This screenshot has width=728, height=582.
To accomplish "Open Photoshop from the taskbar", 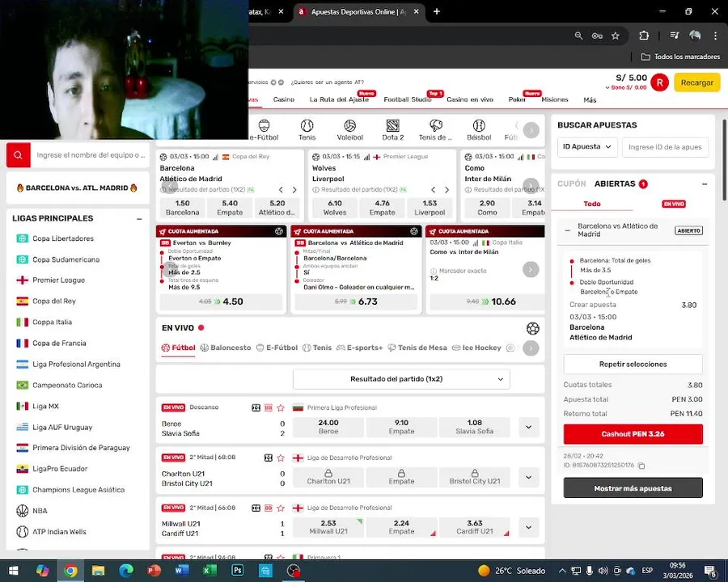I will pos(237,570).
